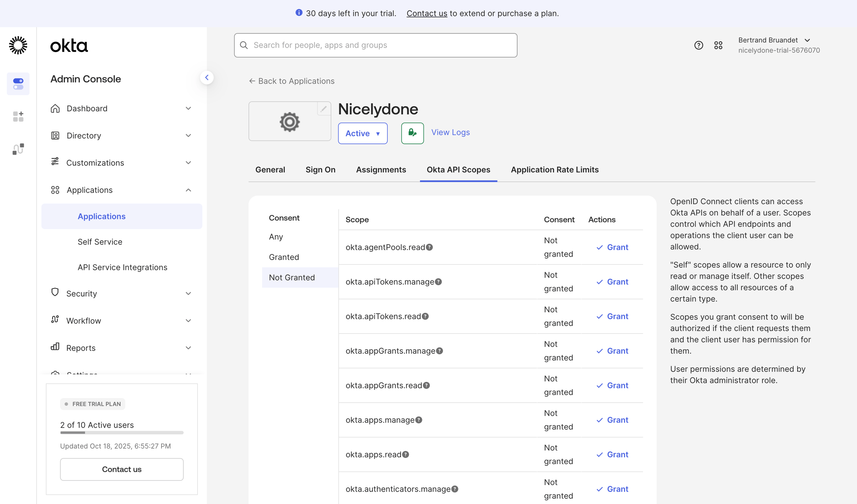Show help for okta.appGrants.manage scope
Screen dimensions: 857x504
440,351
